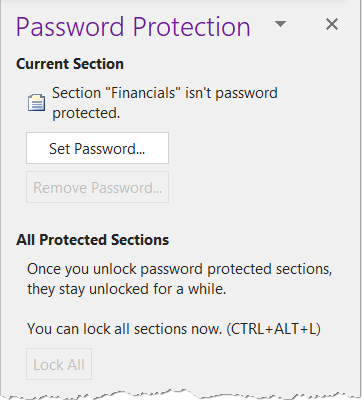Open the task pane options dropdown arrow
The width and height of the screenshot is (364, 400).
point(280,24)
